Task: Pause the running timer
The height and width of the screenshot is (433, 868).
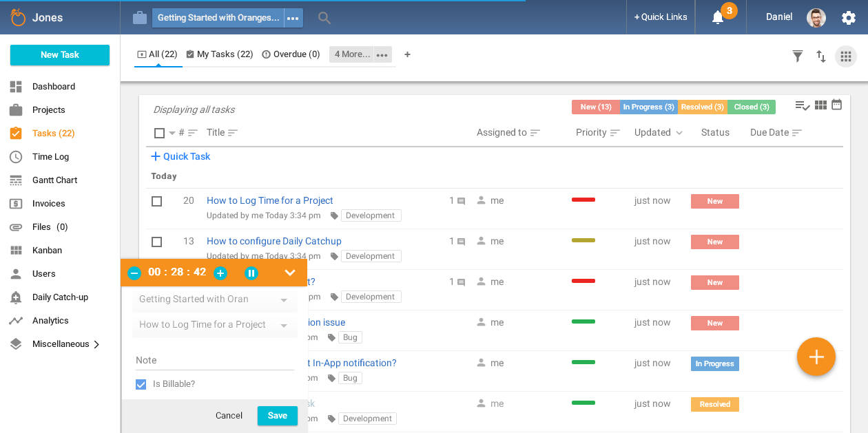Action: (x=251, y=273)
